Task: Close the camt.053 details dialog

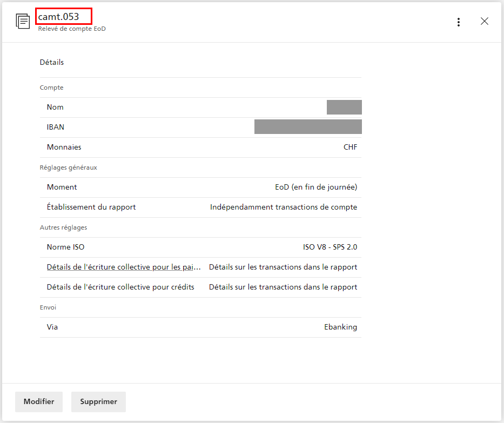Action: point(485,22)
